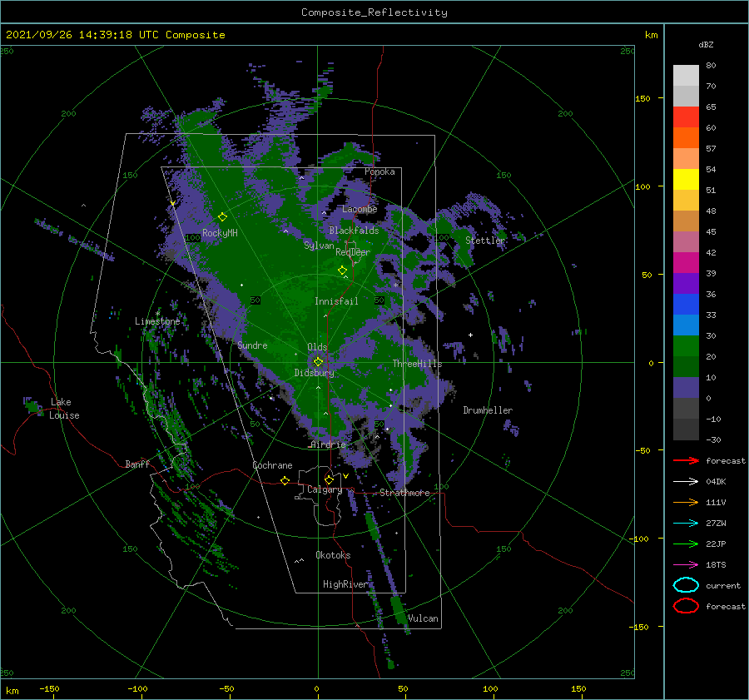
Task: Click the 2021/09/26 14:39:18 UTC timestamp
Action: (x=82, y=35)
